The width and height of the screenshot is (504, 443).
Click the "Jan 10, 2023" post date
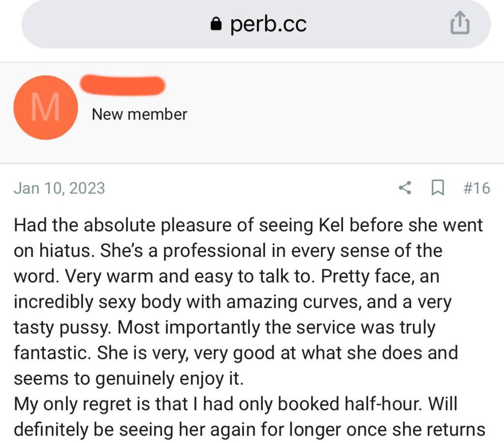point(59,188)
